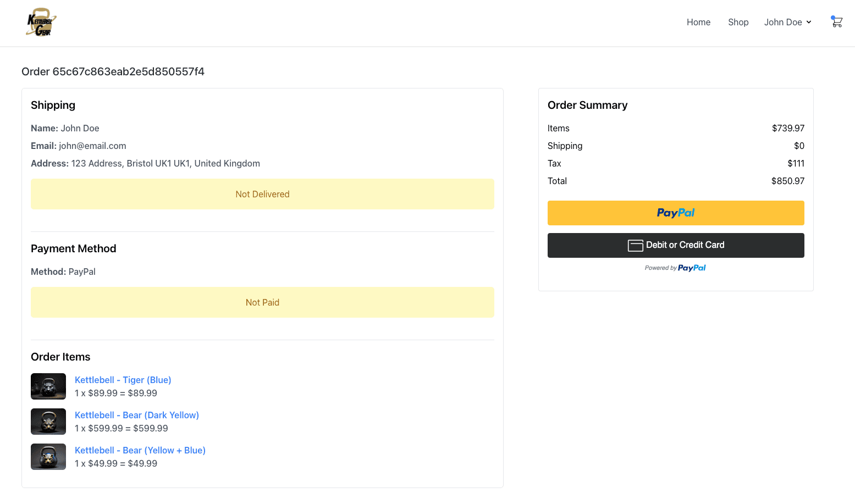Open Kettlebell - Bear (Yellow + Blue) listing
Viewport: 855px width, 504px height.
(140, 450)
